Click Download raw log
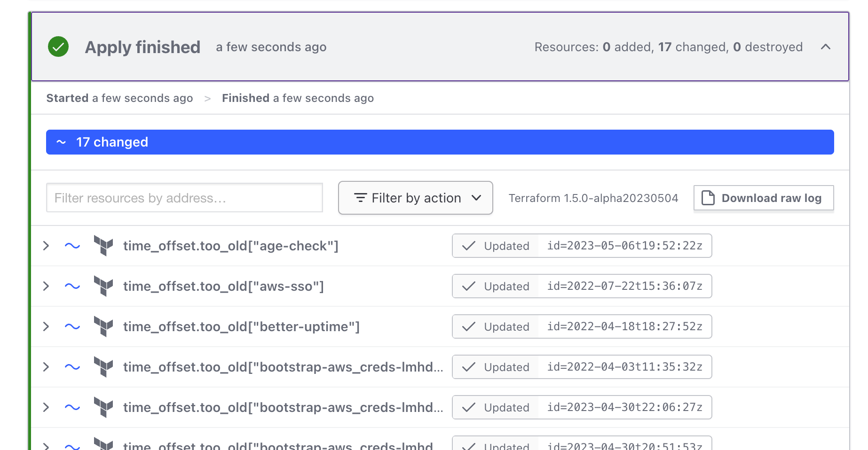Screen dimensions: 868x450 (x=763, y=198)
